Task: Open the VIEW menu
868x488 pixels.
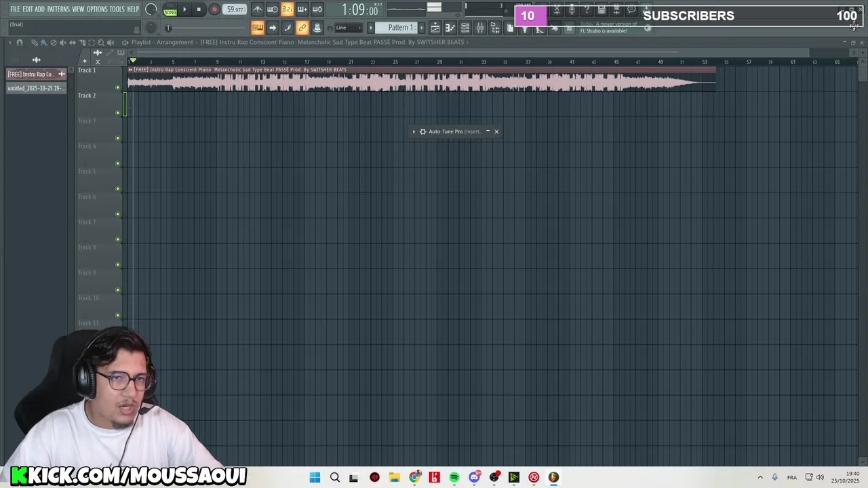Action: click(78, 9)
